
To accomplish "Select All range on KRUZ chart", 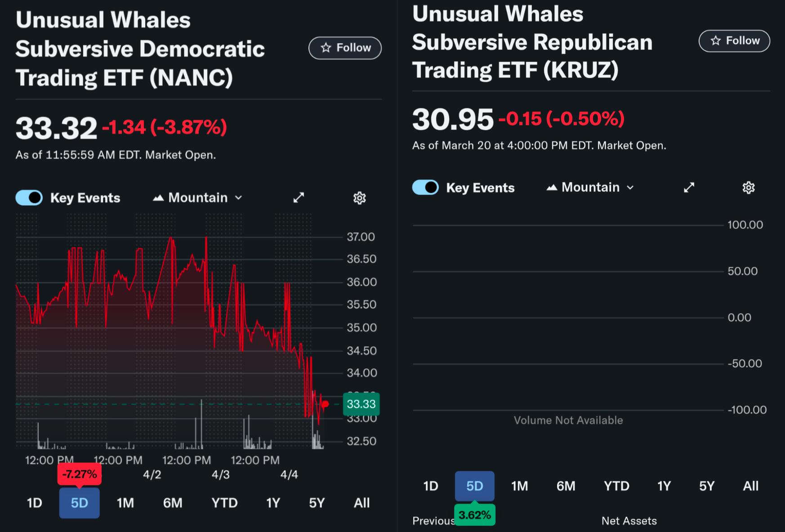I will (751, 486).
